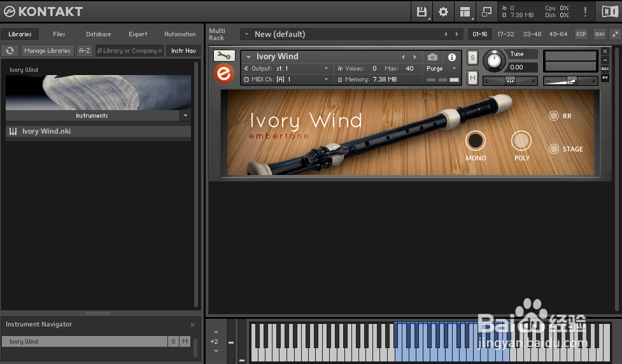The width and height of the screenshot is (622, 364).
Task: Click the Instruments library button
Action: point(92,115)
